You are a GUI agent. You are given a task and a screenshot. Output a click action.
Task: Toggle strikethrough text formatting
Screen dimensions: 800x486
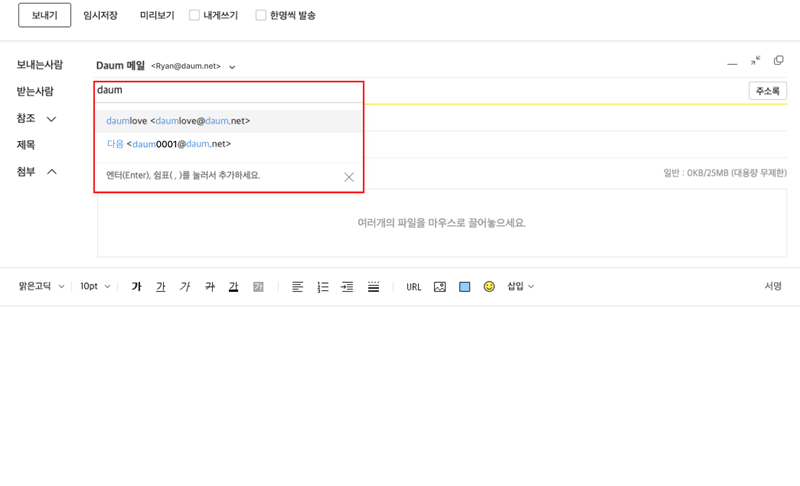point(210,287)
